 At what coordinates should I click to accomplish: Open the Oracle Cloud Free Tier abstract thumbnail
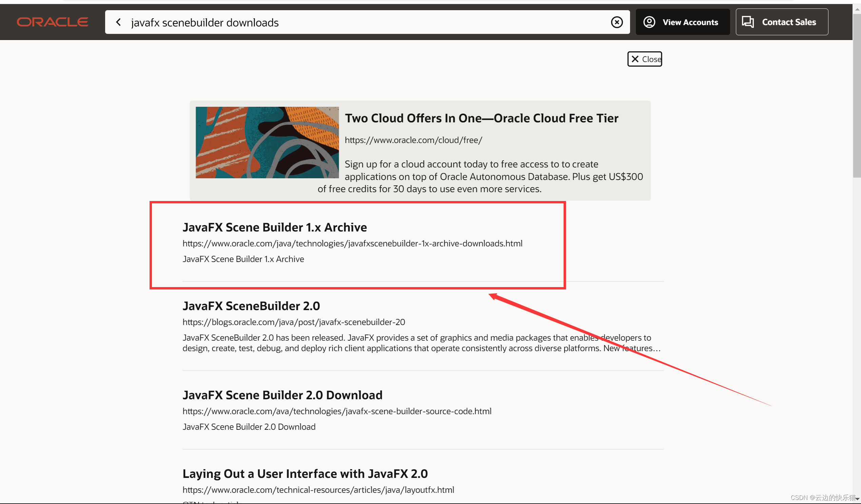tap(267, 142)
